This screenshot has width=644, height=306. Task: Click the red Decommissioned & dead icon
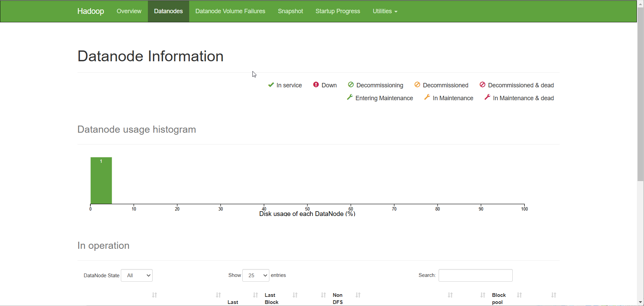[483, 85]
